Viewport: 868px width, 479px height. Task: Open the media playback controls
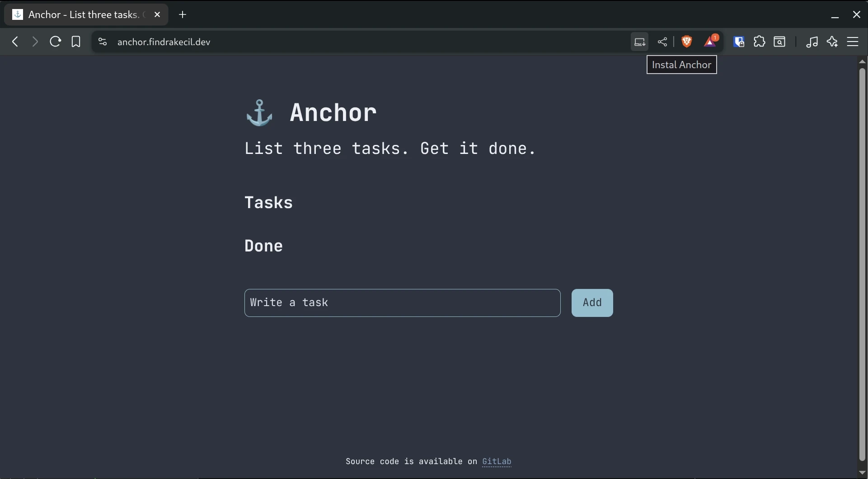click(x=812, y=42)
